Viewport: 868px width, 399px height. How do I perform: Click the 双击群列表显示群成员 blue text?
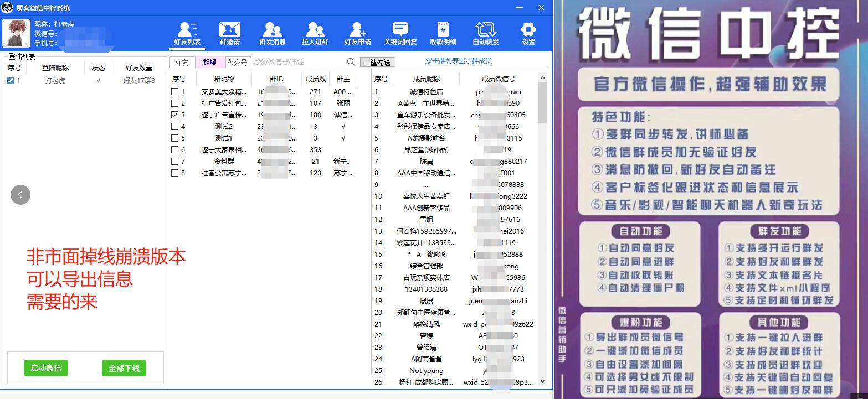pyautogui.click(x=458, y=61)
